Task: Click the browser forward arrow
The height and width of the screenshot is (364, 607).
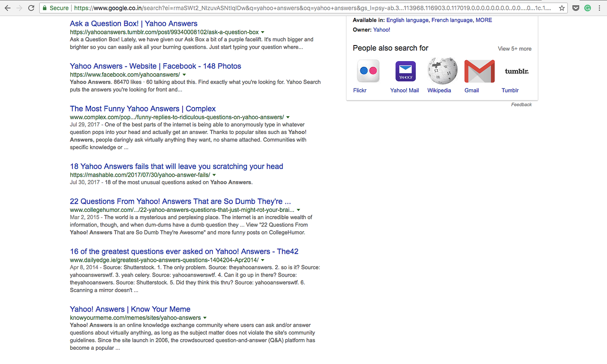Action: point(19,8)
